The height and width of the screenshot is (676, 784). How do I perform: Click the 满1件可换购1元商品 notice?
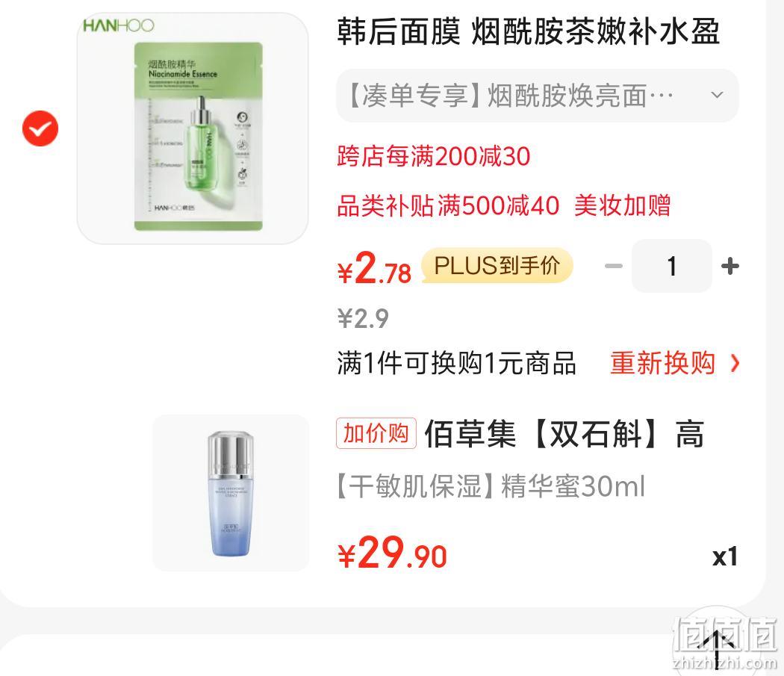[456, 363]
